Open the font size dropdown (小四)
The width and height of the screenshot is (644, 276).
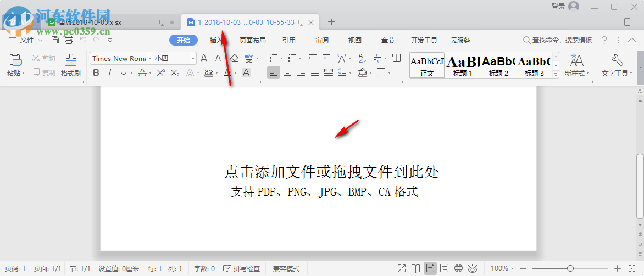(x=193, y=58)
